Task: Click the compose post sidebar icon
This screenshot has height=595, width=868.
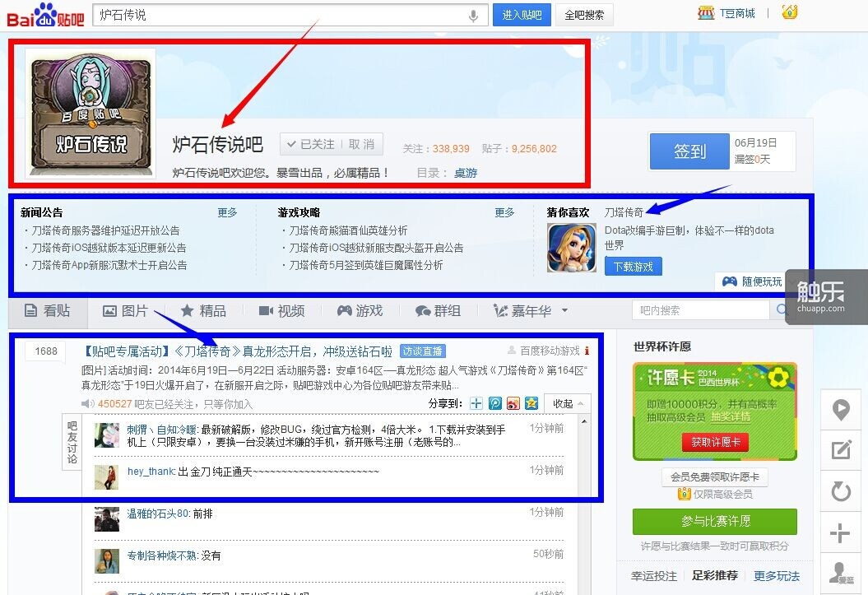Action: click(x=842, y=449)
